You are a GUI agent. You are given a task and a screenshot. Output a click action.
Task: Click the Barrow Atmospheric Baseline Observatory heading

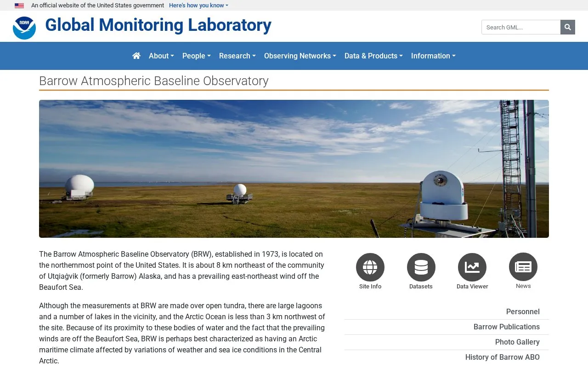(154, 81)
